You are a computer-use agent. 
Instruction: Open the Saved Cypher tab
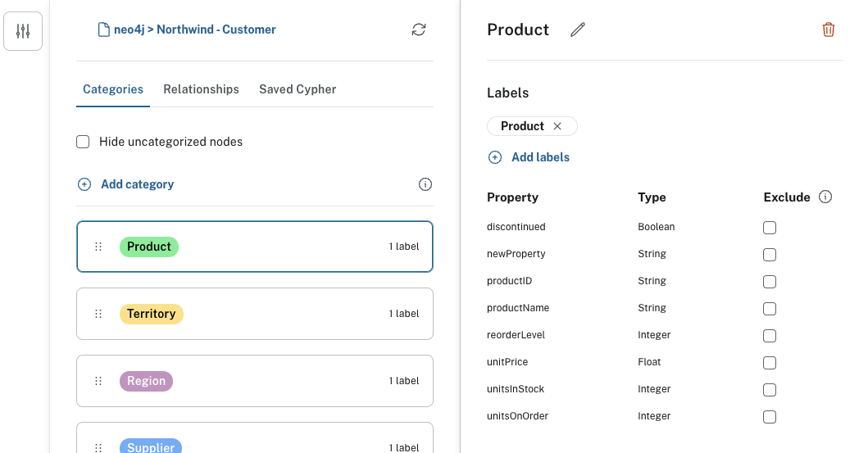tap(298, 89)
